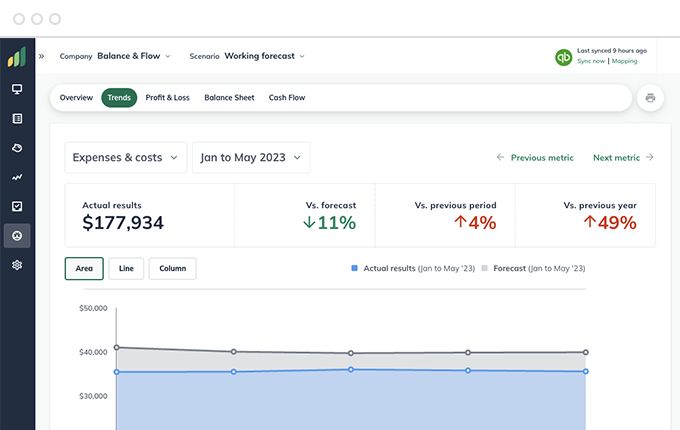The image size is (680, 430).
Task: Click the Mapping link
Action: [624, 61]
